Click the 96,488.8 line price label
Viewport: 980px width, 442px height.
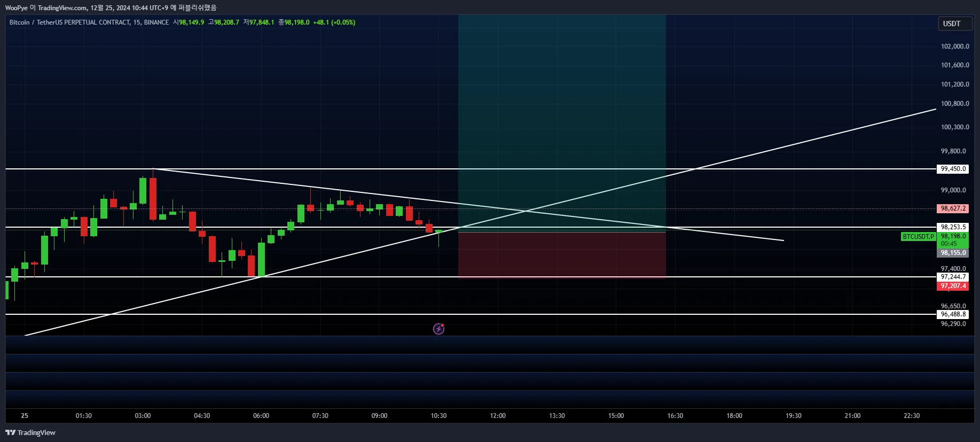tap(953, 314)
